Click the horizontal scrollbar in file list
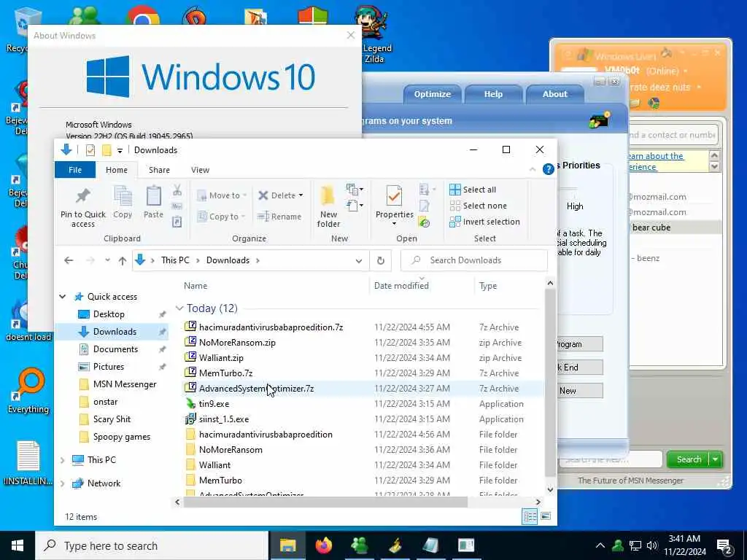747x560 pixels. [325, 502]
